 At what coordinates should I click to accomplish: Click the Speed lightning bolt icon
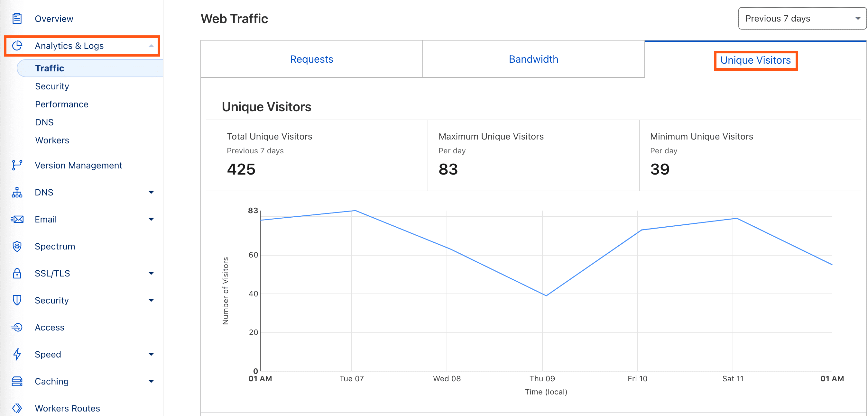coord(17,354)
